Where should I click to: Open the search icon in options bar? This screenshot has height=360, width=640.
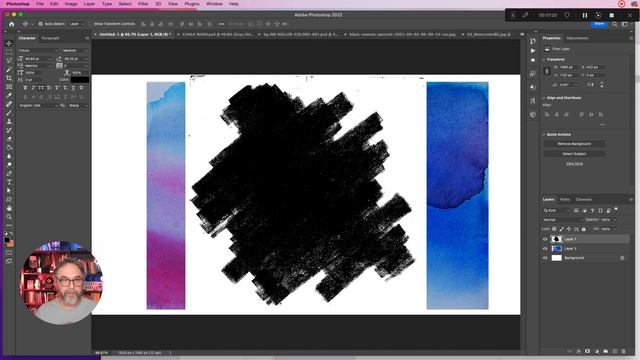tap(614, 24)
